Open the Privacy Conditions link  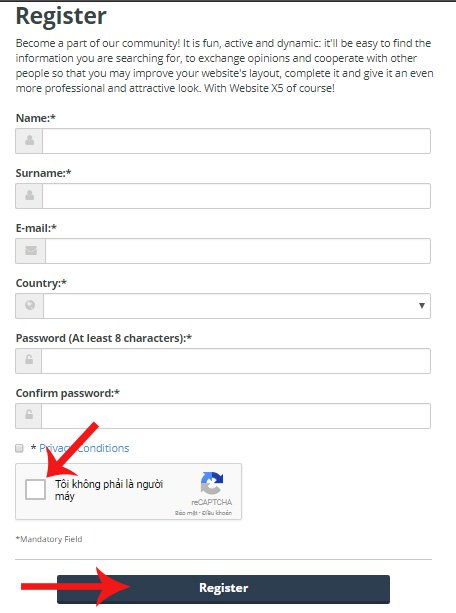[x=84, y=448]
